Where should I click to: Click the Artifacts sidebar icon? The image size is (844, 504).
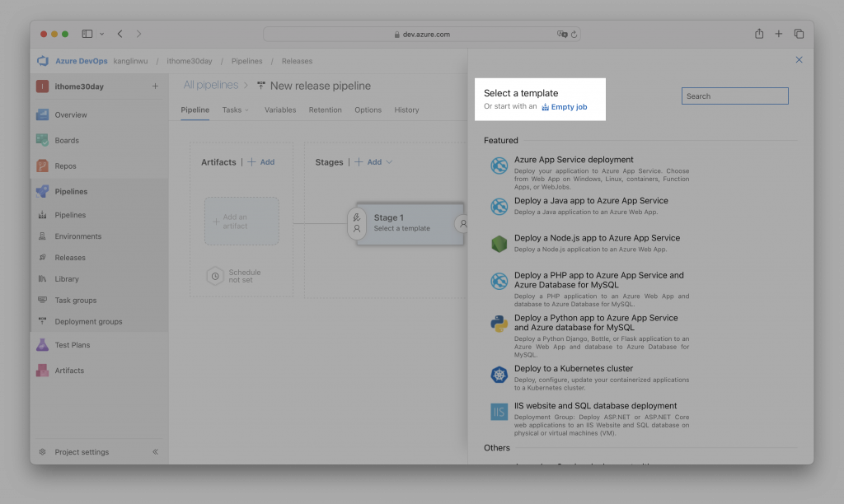tap(43, 370)
